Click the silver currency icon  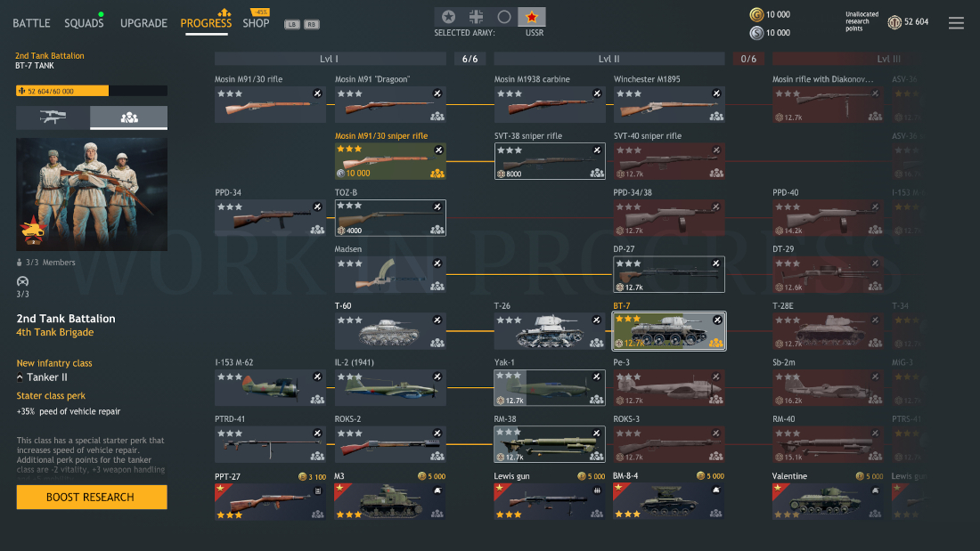click(x=756, y=33)
